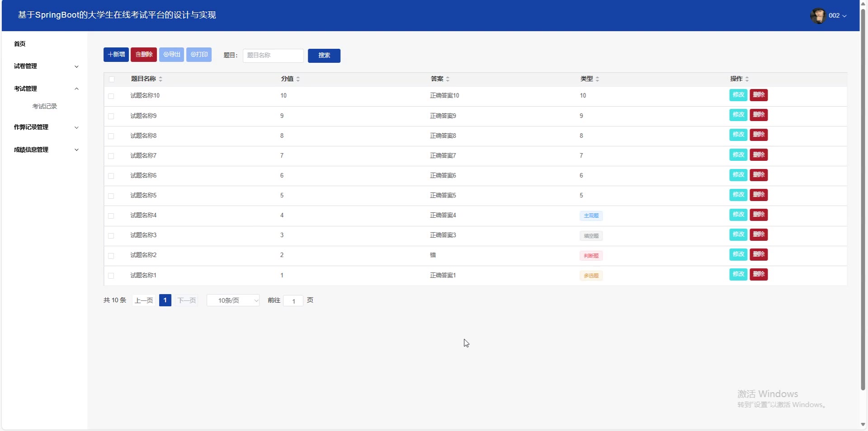Select the checkbox for 试题名称5 row
868x431 pixels.
tap(111, 196)
